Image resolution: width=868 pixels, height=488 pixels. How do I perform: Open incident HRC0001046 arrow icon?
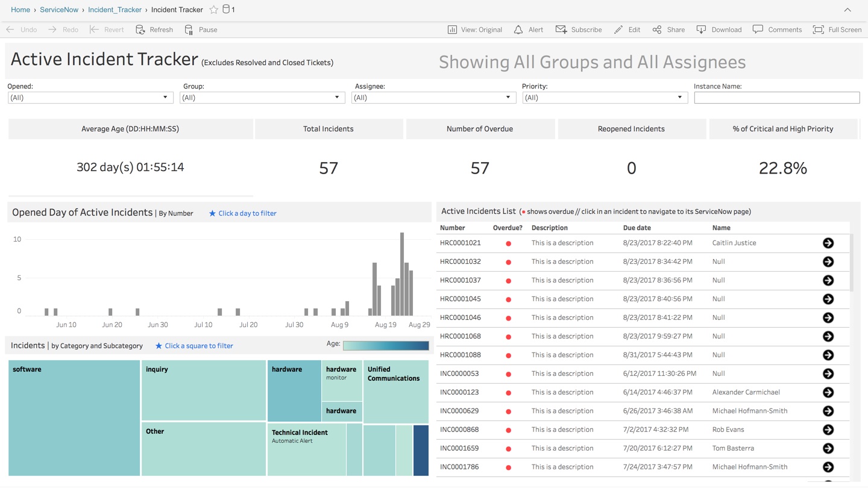(828, 318)
